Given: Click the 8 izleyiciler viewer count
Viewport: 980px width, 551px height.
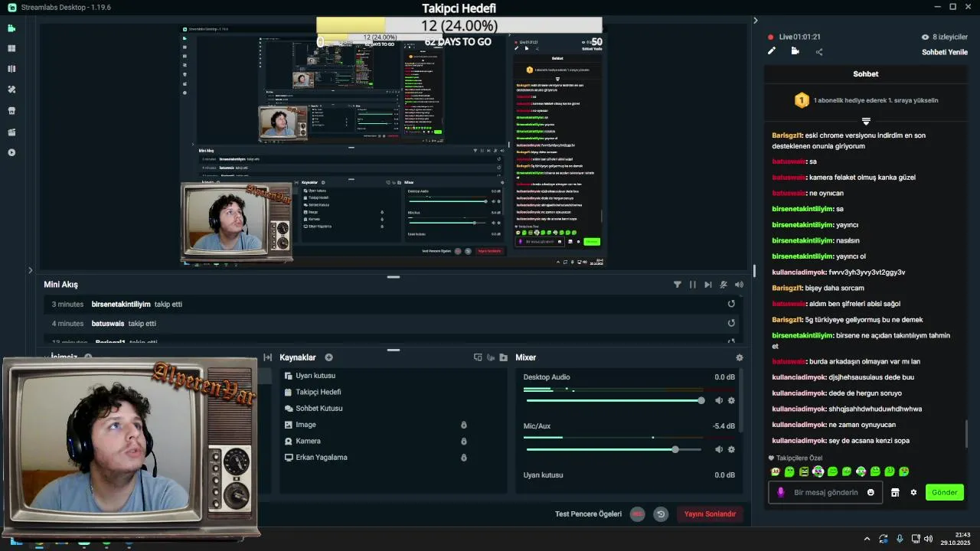Looking at the screenshot, I should pos(945,37).
